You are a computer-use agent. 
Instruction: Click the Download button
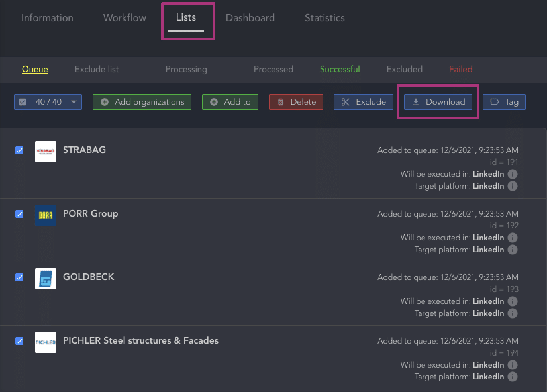point(438,102)
